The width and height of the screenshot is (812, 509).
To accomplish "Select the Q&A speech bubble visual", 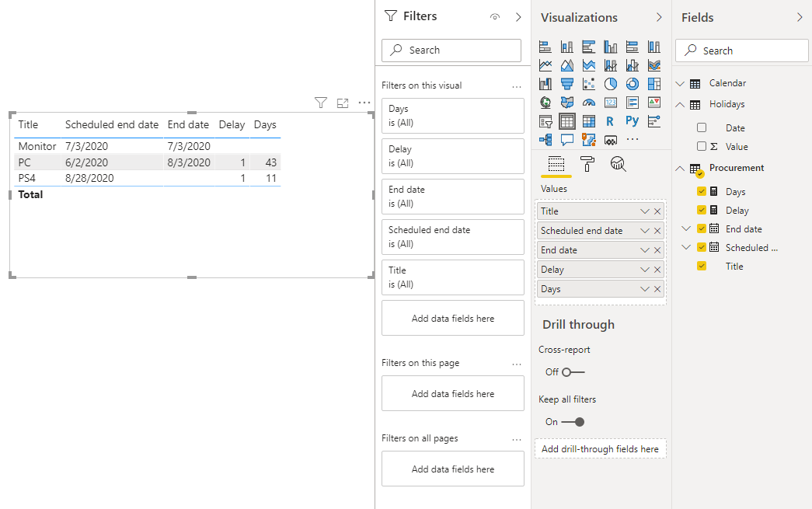I will coord(567,140).
